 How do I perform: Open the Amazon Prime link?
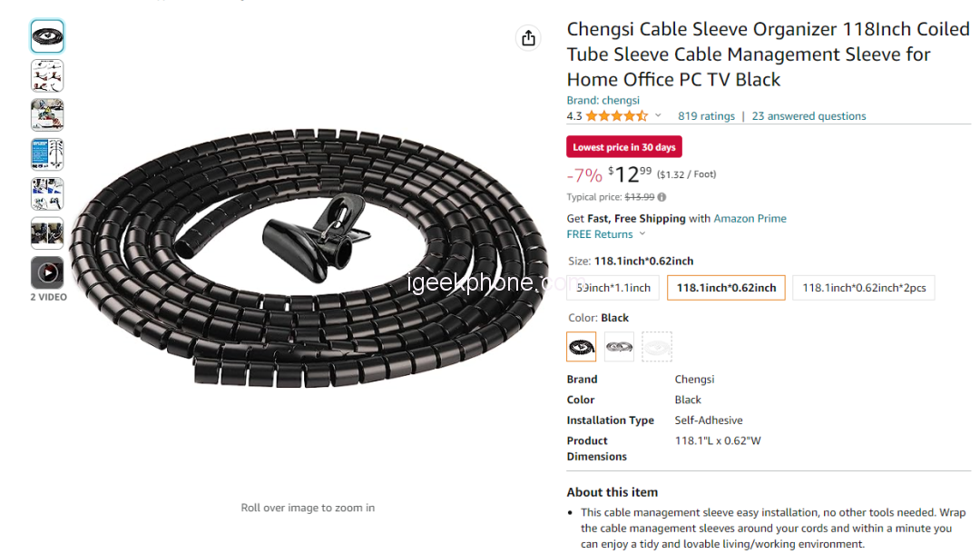[x=750, y=219]
